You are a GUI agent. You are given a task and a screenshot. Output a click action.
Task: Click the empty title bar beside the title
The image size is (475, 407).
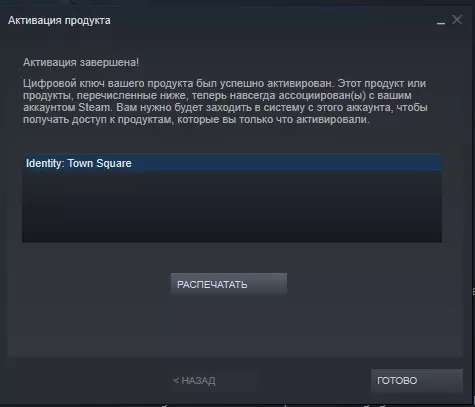(272, 20)
